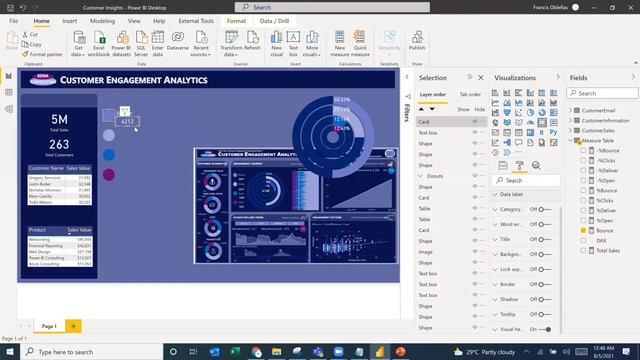Toggle the Shadow switch
Viewport: 640px width, 360px height.
[x=544, y=300]
